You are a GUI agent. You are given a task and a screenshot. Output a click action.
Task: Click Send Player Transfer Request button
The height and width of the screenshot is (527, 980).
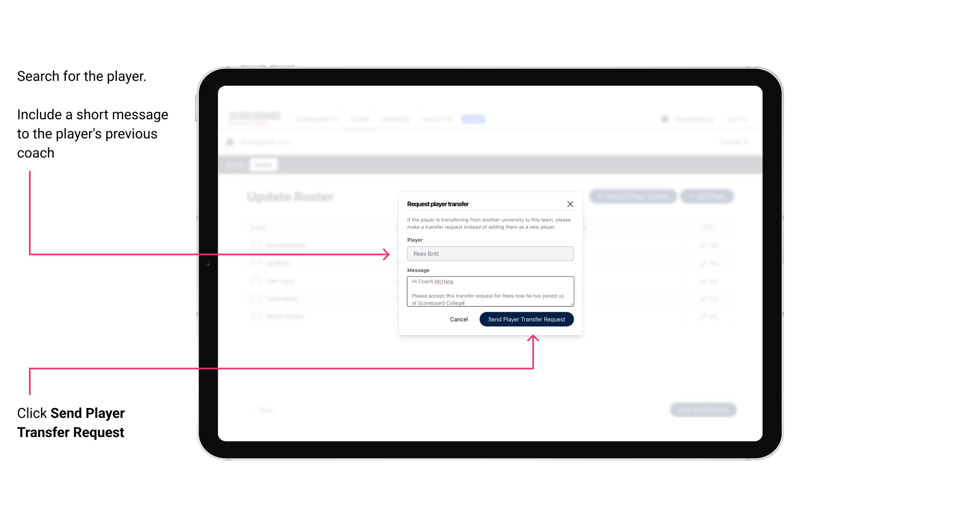click(526, 319)
